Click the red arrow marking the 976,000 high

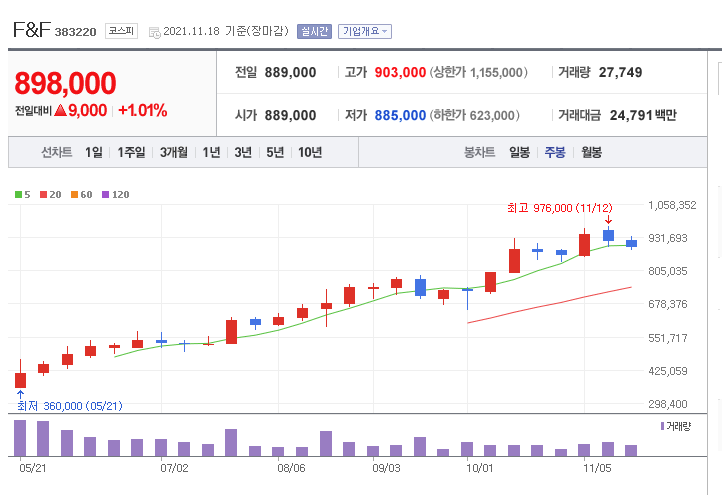608,220
